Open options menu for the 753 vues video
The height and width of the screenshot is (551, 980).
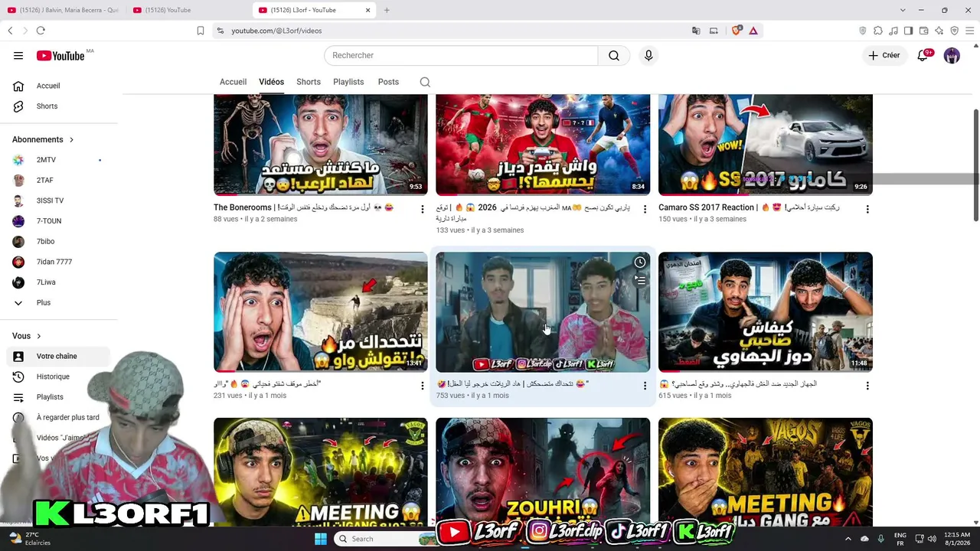[645, 386]
